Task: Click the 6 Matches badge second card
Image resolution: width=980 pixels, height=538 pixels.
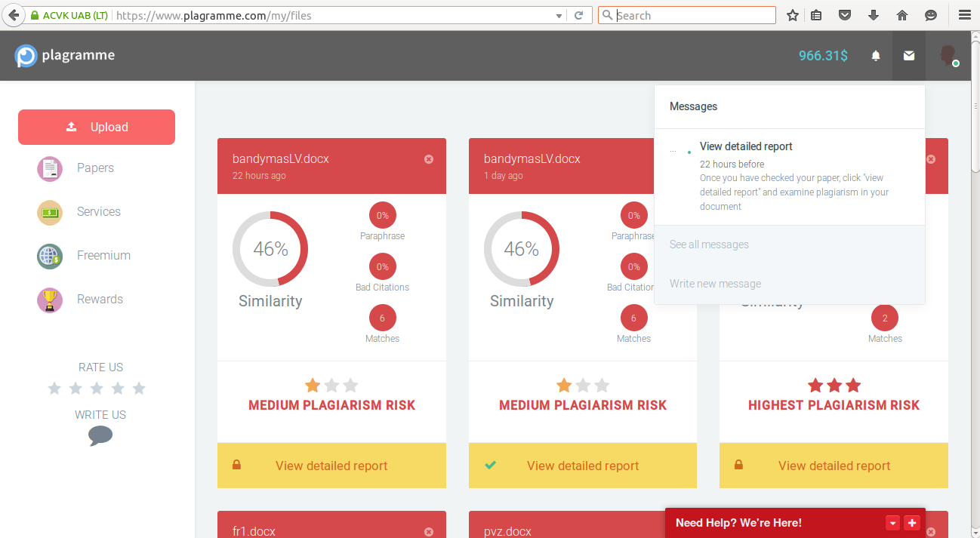Action: tap(633, 318)
